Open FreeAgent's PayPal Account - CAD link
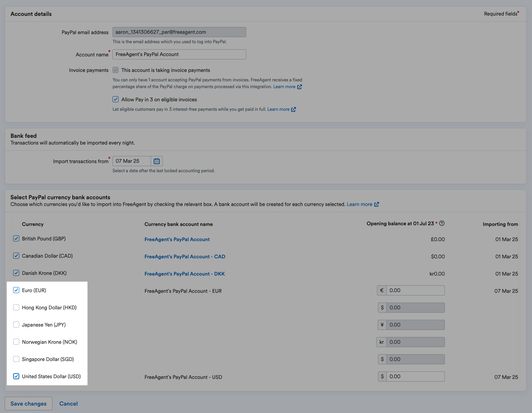532x413 pixels. click(x=185, y=257)
